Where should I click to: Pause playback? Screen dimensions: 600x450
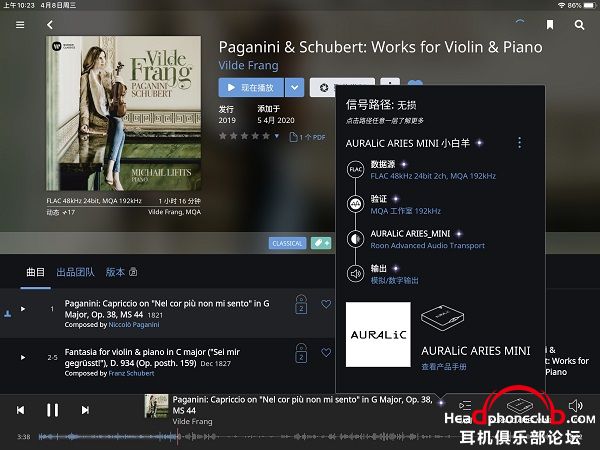[x=52, y=410]
